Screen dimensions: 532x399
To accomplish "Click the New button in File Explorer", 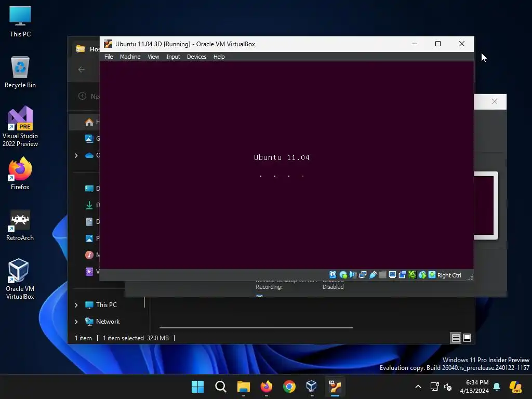I will click(x=88, y=96).
